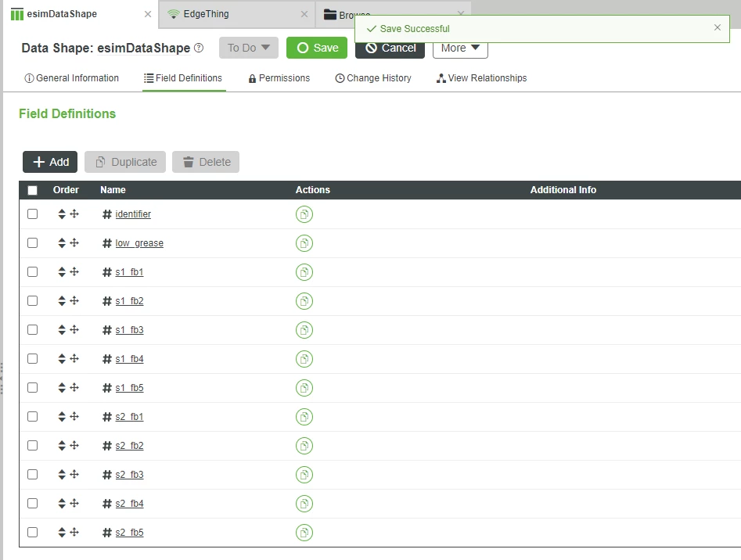Click the duplicate action icon for s1_fb4

click(304, 359)
